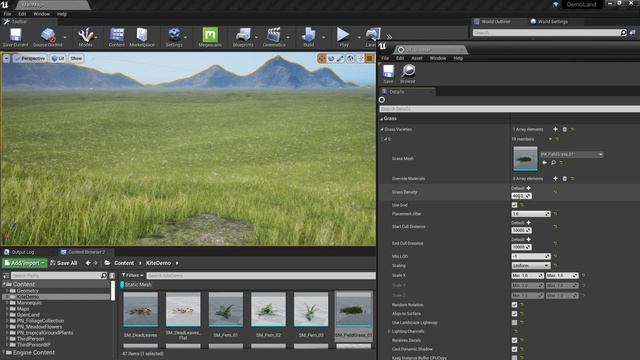640x360 pixels.
Task: Click the Search Details input field
Action: coord(509,109)
